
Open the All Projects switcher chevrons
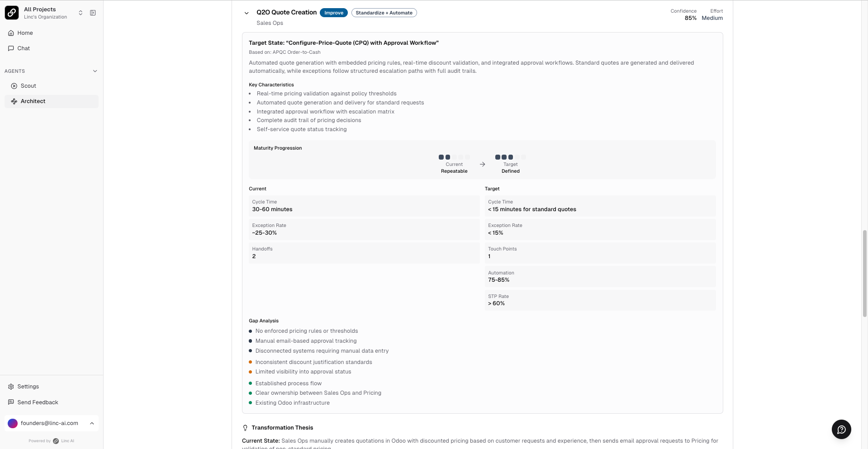tap(81, 13)
